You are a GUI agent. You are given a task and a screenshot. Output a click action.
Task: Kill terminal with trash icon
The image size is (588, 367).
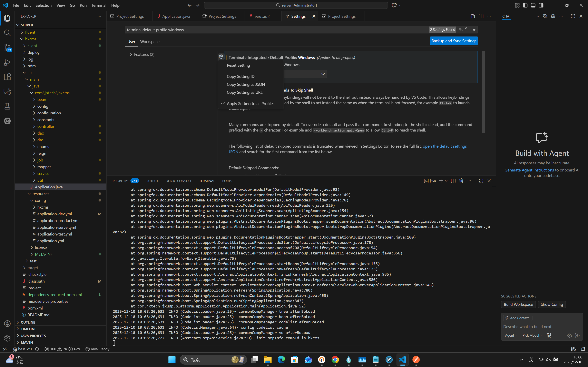click(461, 181)
